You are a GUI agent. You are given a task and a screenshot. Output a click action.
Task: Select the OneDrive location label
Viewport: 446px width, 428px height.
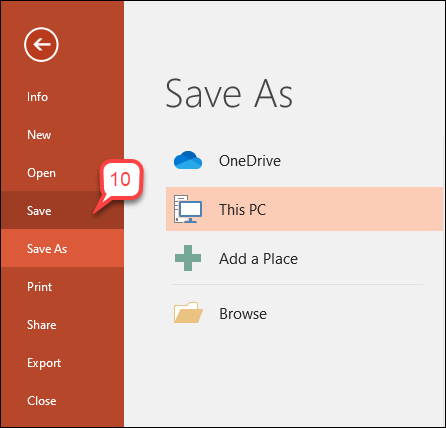250,161
